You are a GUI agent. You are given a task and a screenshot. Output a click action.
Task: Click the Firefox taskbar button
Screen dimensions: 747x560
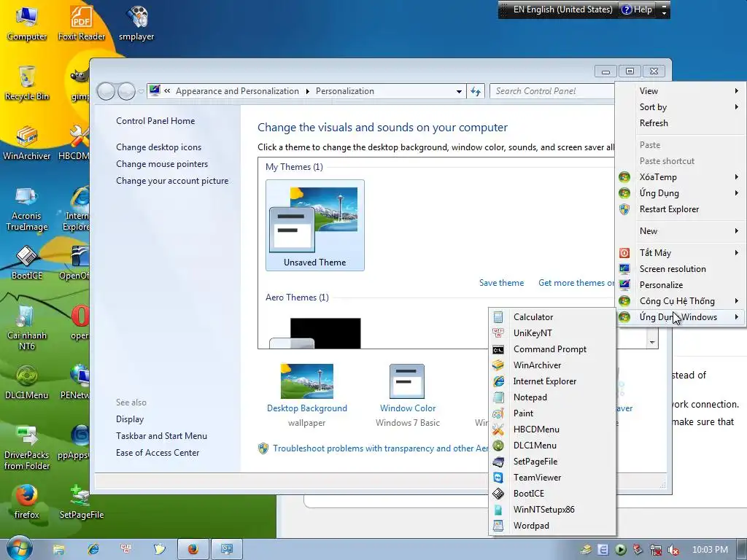coord(193,549)
